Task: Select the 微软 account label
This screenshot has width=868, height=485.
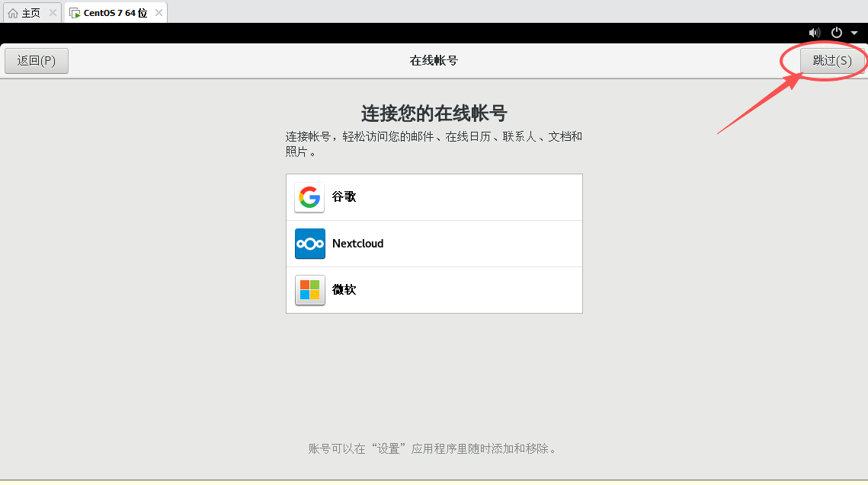Action: [x=344, y=290]
